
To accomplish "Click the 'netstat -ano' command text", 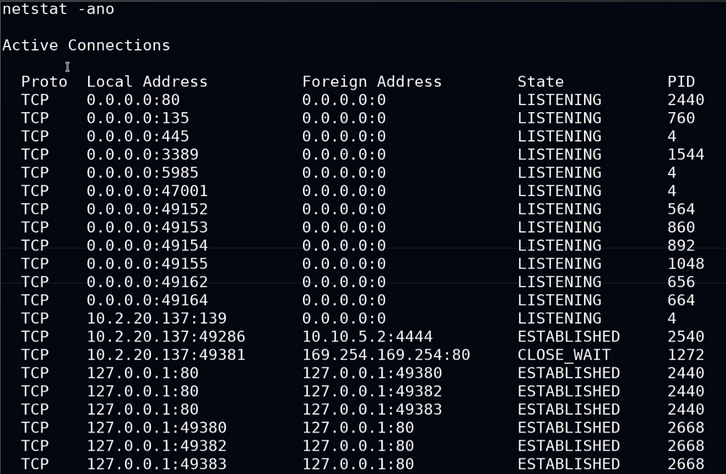I will (58, 9).
